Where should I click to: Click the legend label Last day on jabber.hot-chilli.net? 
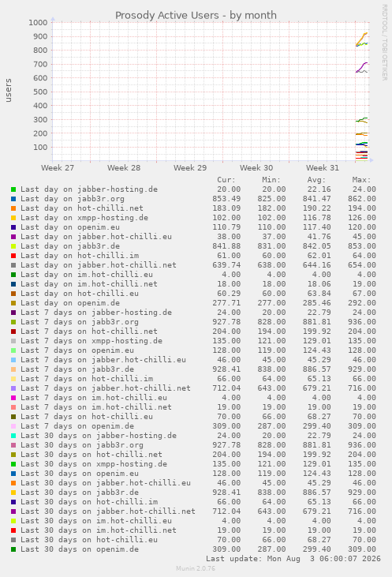tap(98, 265)
